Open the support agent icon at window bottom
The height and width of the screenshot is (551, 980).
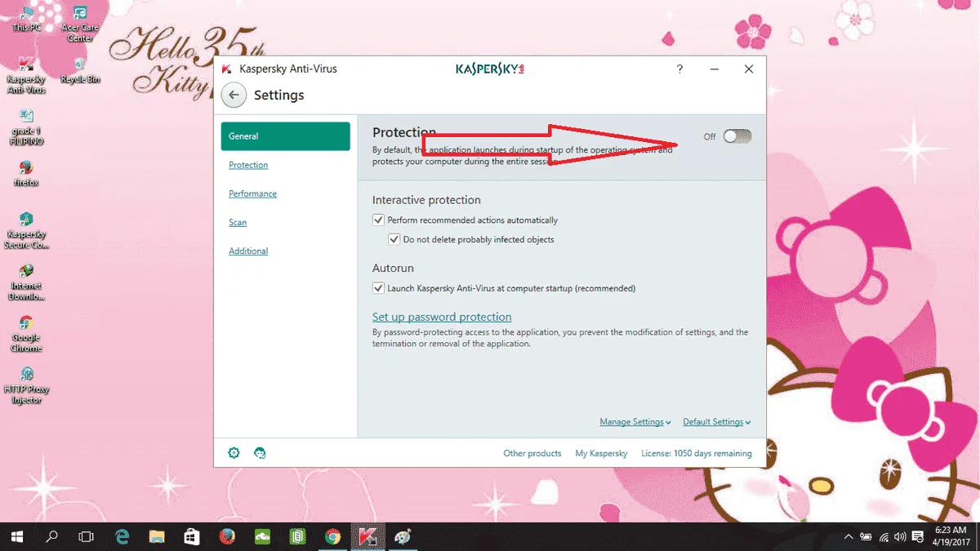click(260, 453)
